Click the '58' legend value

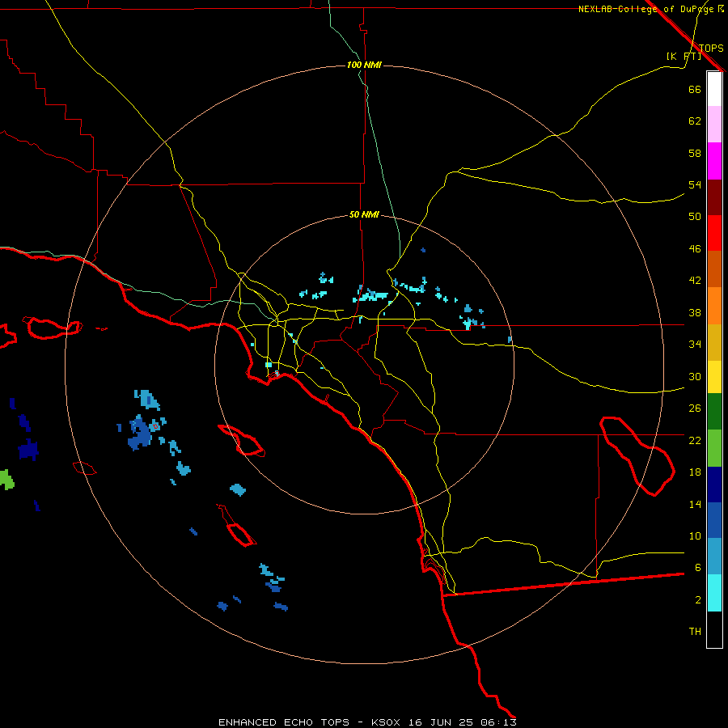click(x=695, y=153)
